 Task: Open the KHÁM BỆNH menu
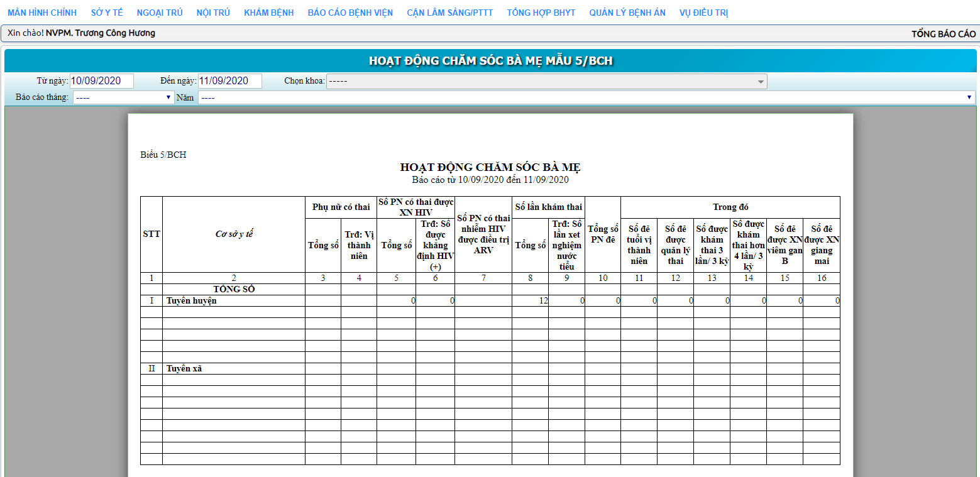coord(269,13)
